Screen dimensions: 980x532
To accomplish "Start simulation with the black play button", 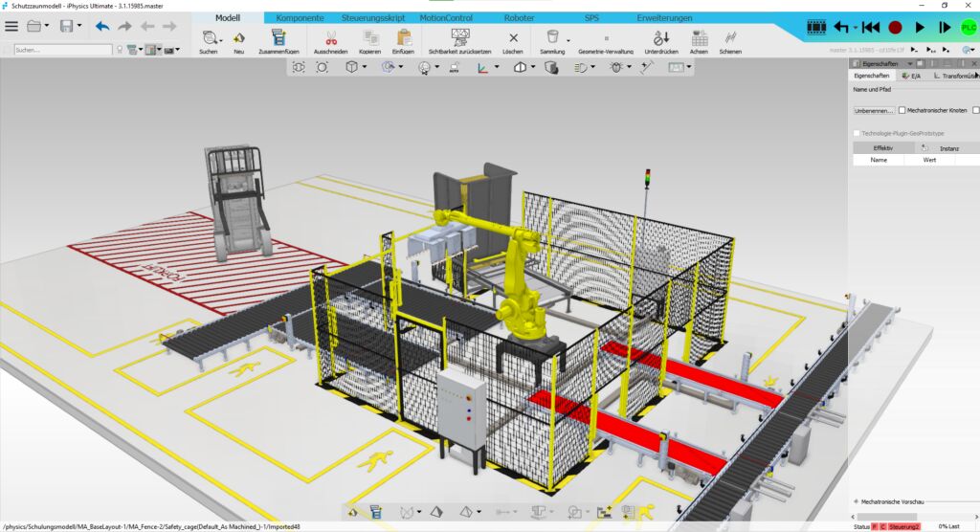I will click(920, 27).
